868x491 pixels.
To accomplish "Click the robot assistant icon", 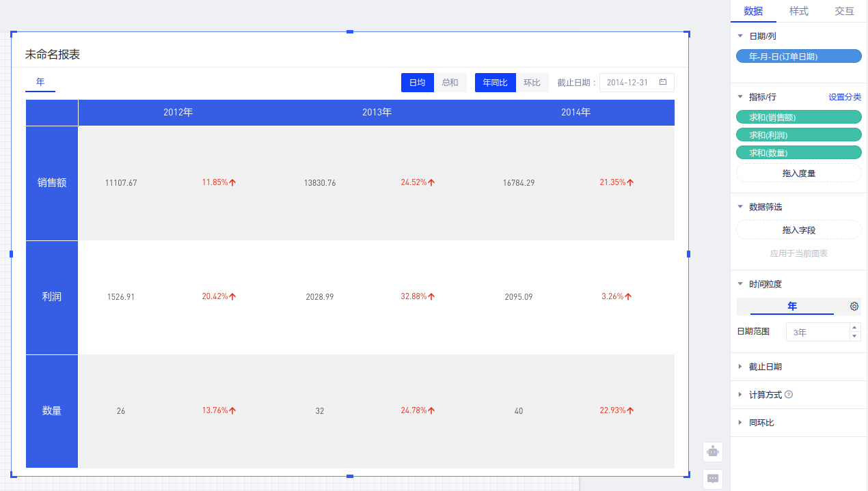I will point(713,451).
